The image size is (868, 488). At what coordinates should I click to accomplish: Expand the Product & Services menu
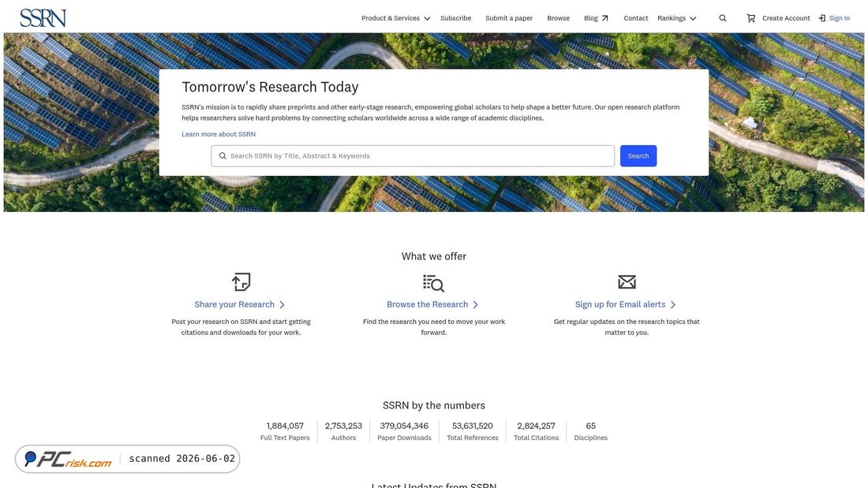395,18
